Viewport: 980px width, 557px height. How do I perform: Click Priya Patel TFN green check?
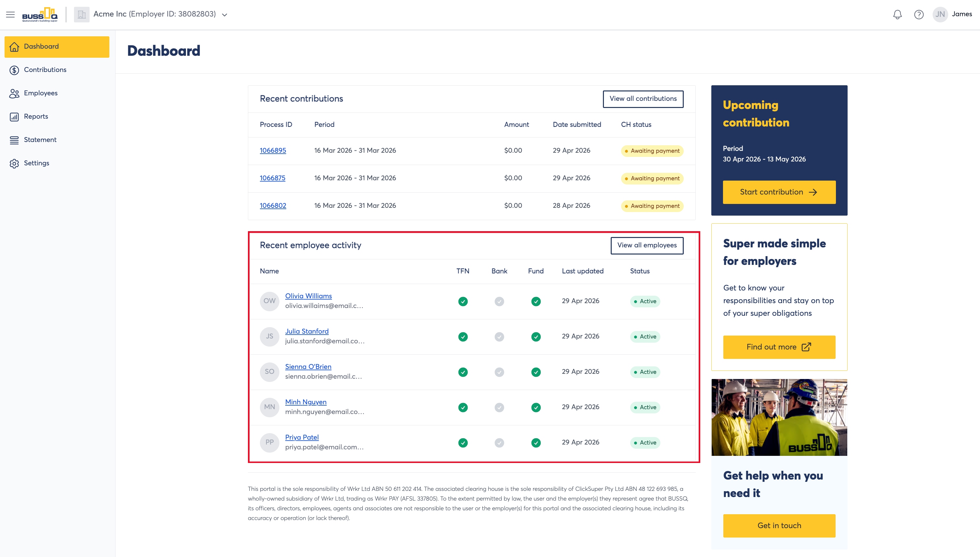tap(463, 443)
